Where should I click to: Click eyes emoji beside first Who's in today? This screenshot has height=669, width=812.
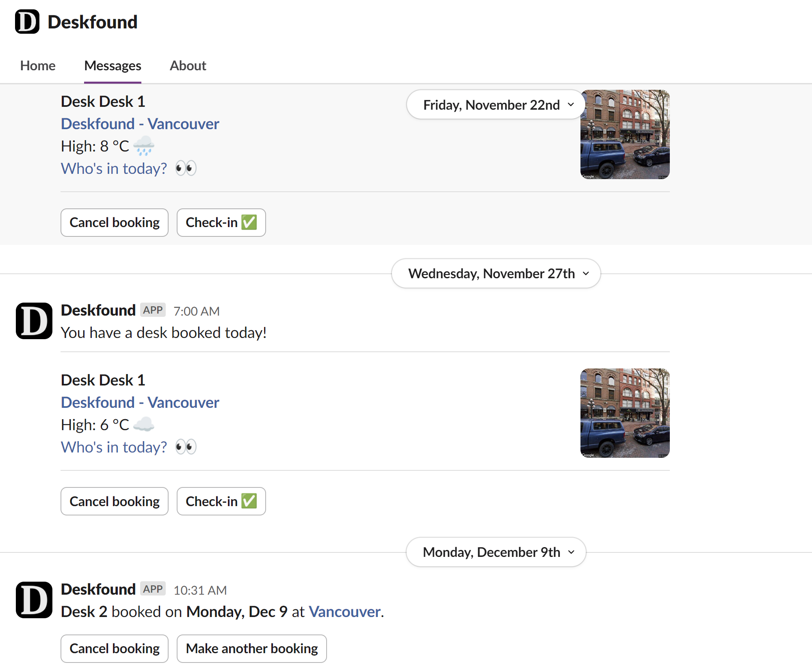[x=186, y=168]
